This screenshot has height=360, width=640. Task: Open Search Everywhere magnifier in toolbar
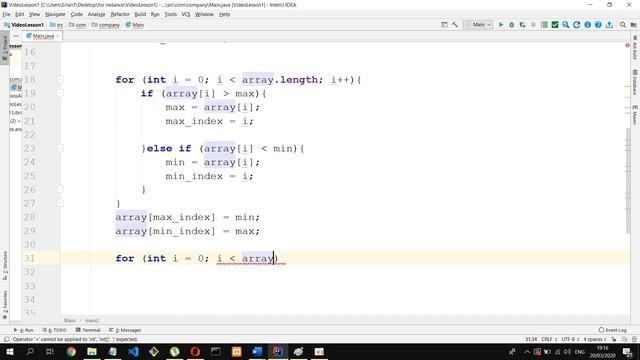click(623, 25)
